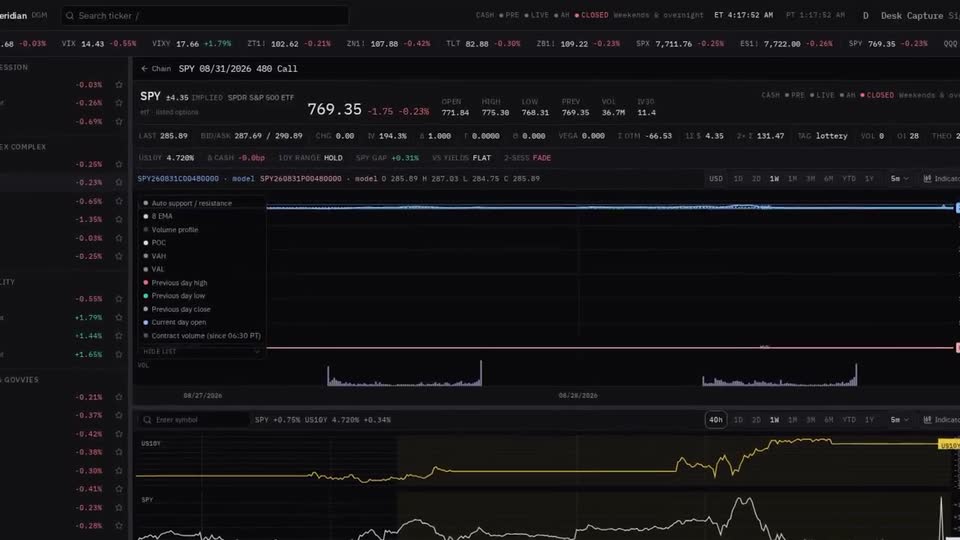960x540 pixels.
Task: Open Desk Capture in the top bar
Action: (912, 15)
